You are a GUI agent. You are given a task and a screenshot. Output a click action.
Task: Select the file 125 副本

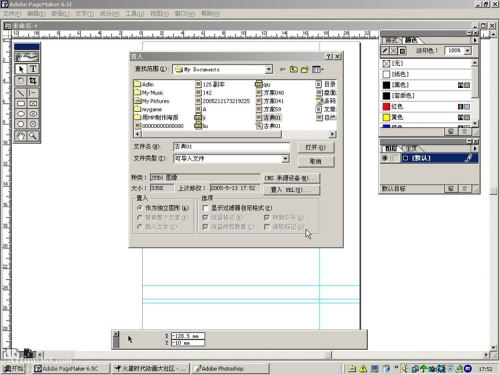tap(210, 84)
